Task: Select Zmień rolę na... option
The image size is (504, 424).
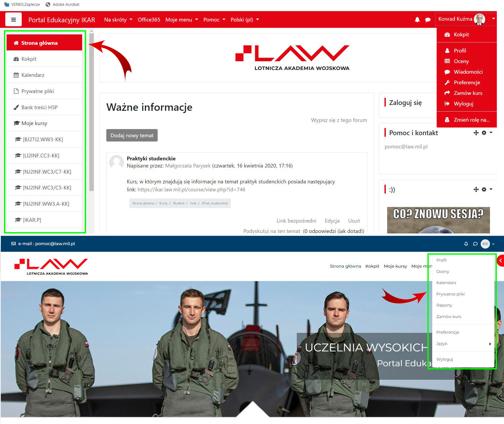Action: pyautogui.click(x=467, y=120)
